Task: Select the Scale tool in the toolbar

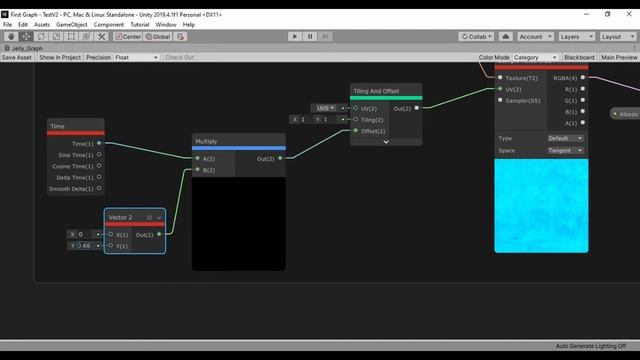Action: (56, 37)
